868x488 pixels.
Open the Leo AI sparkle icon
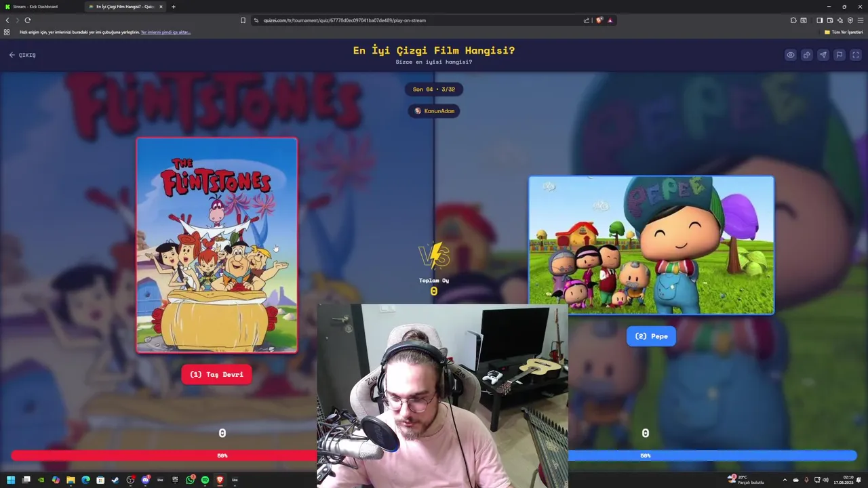(x=840, y=20)
